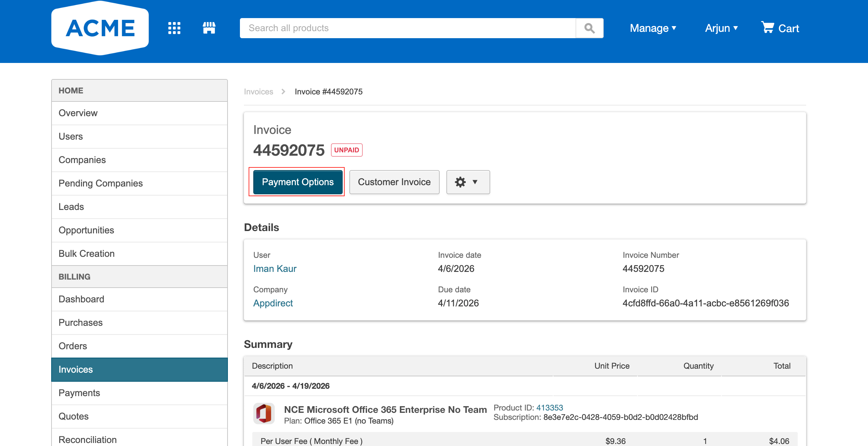This screenshot has width=868, height=446.
Task: Click the Customer Invoice button
Action: pos(394,182)
